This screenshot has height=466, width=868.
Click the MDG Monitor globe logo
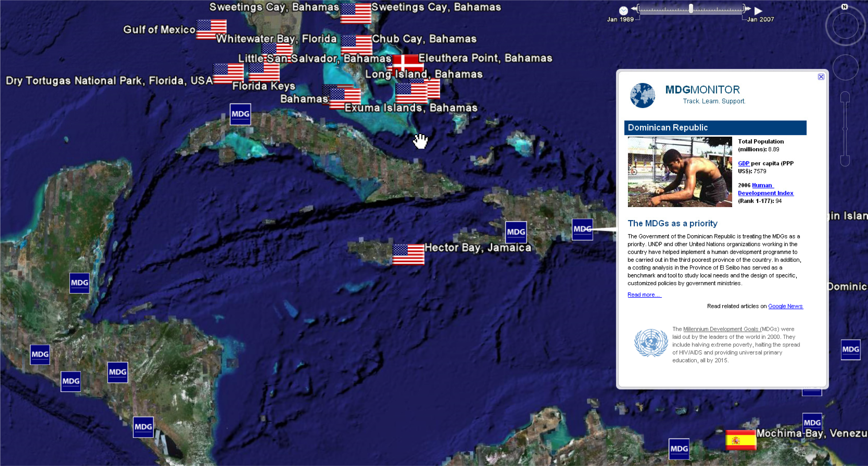[642, 95]
